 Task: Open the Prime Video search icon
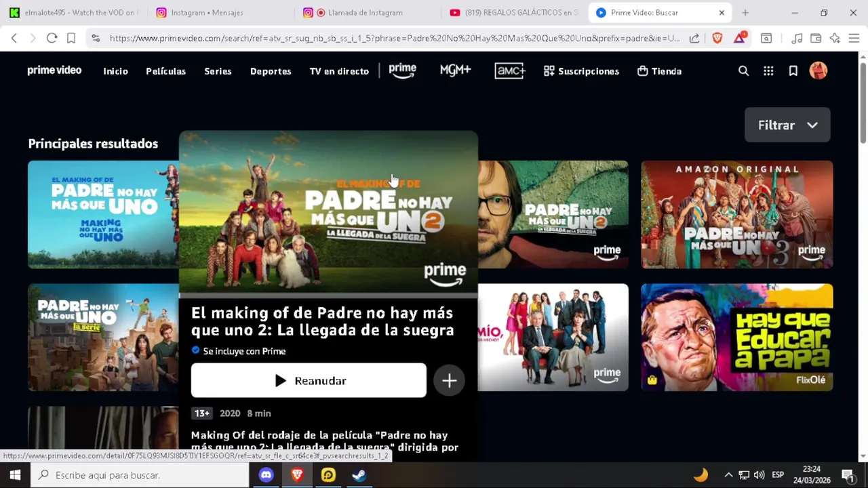click(x=743, y=70)
